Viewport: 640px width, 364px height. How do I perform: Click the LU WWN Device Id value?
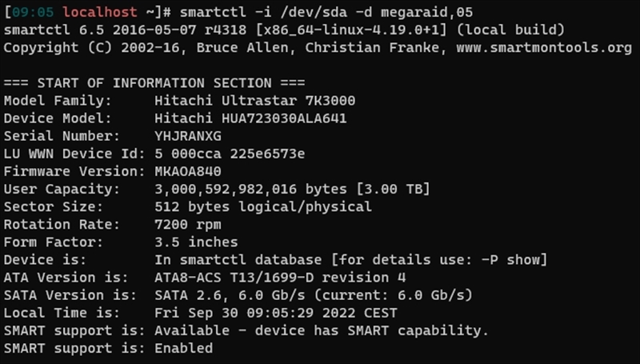tap(230, 154)
